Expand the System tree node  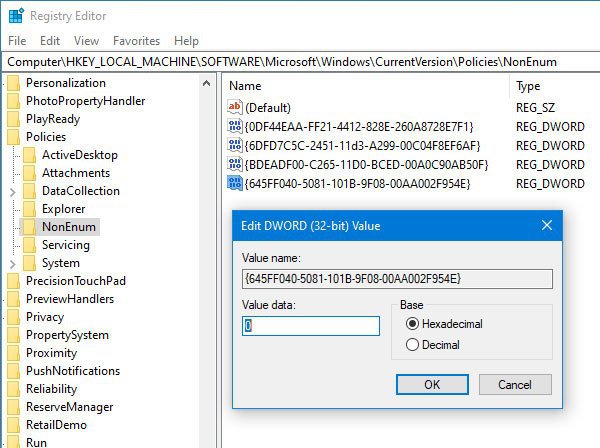point(12,264)
